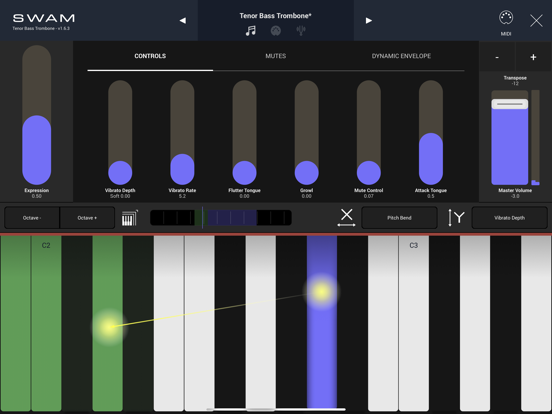The height and width of the screenshot is (414, 552).
Task: Open the tuning fork settings icon
Action: [x=301, y=31]
